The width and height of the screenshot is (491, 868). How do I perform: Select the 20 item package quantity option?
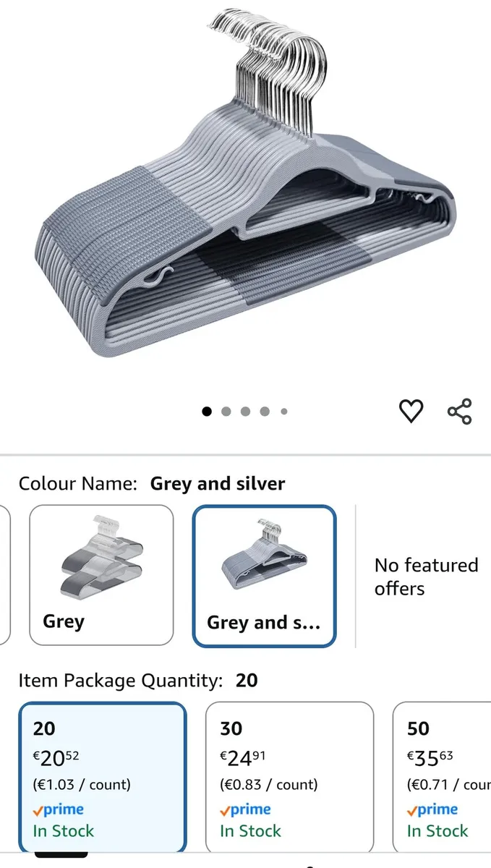[x=102, y=778]
